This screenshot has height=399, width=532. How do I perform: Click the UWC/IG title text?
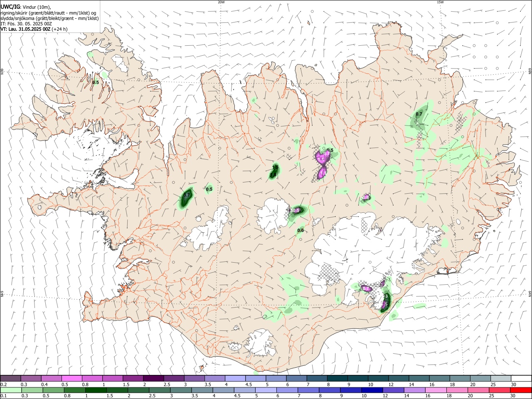10,6
